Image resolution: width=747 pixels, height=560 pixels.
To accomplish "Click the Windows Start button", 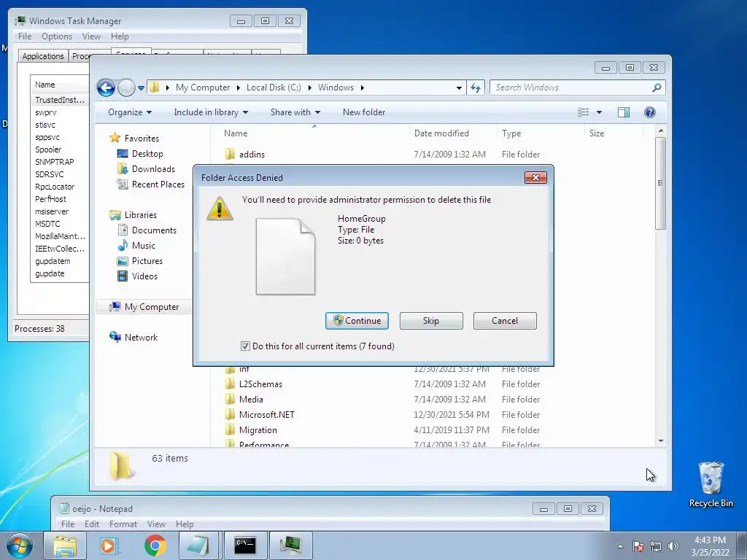I will point(20,545).
